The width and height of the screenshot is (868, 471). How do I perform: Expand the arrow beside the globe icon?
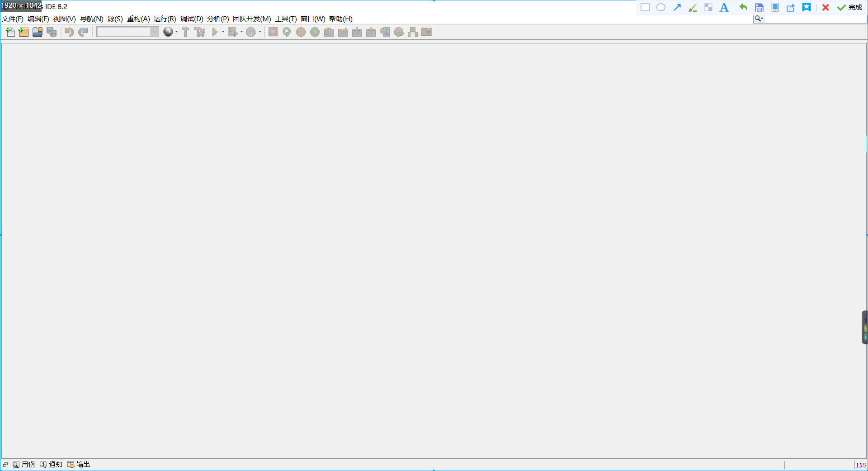[x=176, y=32]
